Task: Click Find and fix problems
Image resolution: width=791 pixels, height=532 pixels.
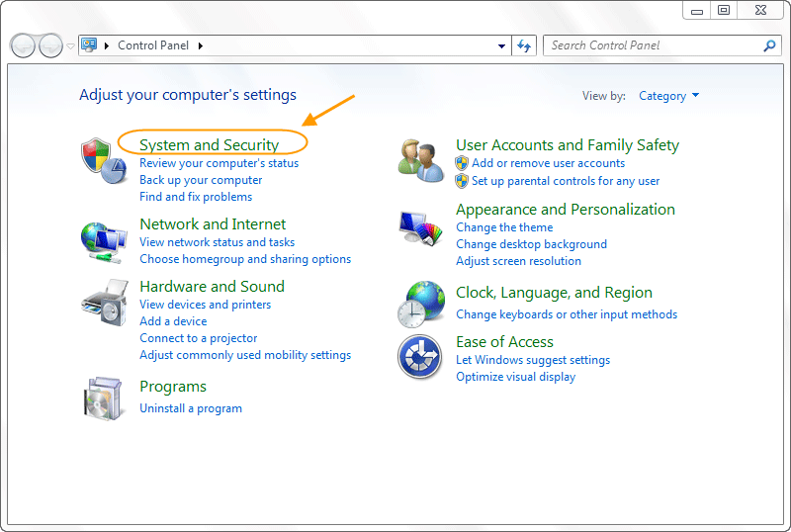Action: click(196, 197)
